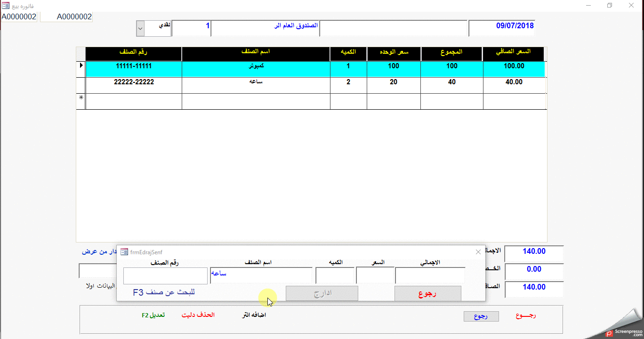This screenshot has width=644, height=339.
Task: Click the اسم الصنف field containing ساعه
Action: tap(261, 276)
